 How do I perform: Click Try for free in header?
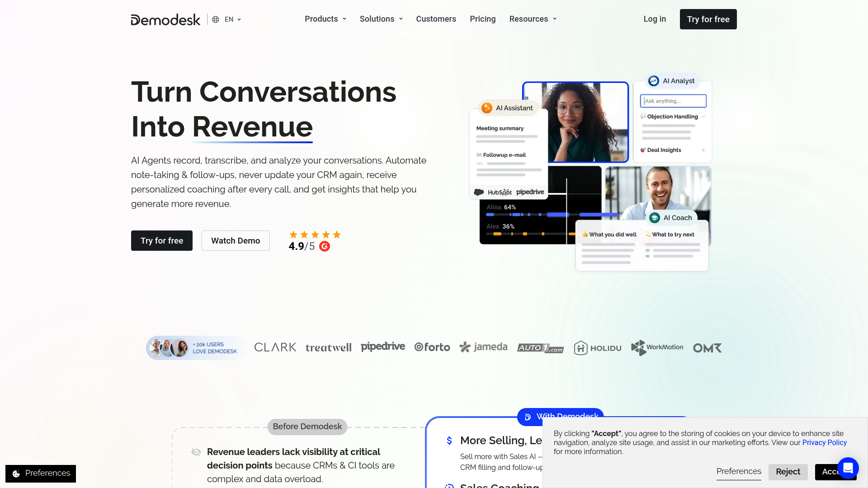pyautogui.click(x=708, y=19)
